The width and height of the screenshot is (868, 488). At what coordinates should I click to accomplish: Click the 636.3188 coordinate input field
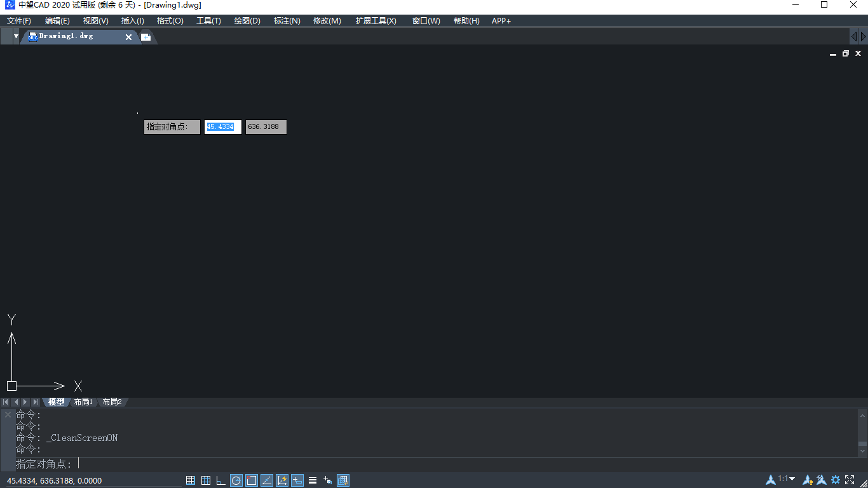266,127
